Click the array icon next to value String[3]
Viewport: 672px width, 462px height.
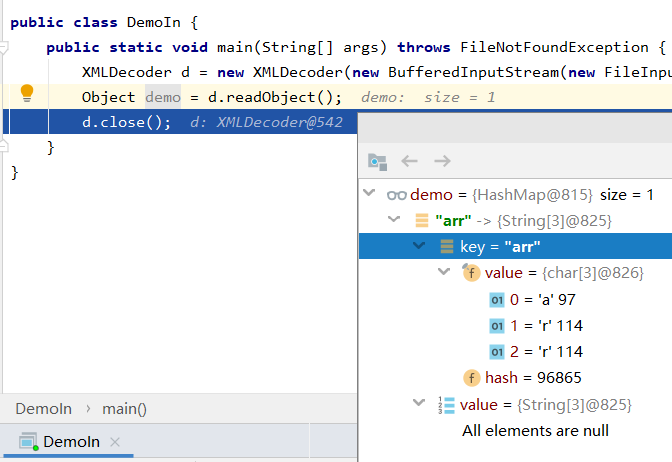446,404
